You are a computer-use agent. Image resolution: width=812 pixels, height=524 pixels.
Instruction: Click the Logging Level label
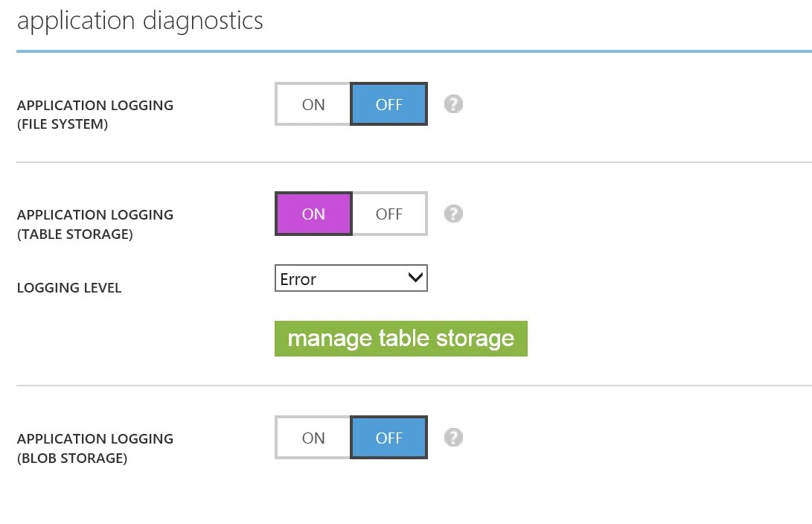69,288
